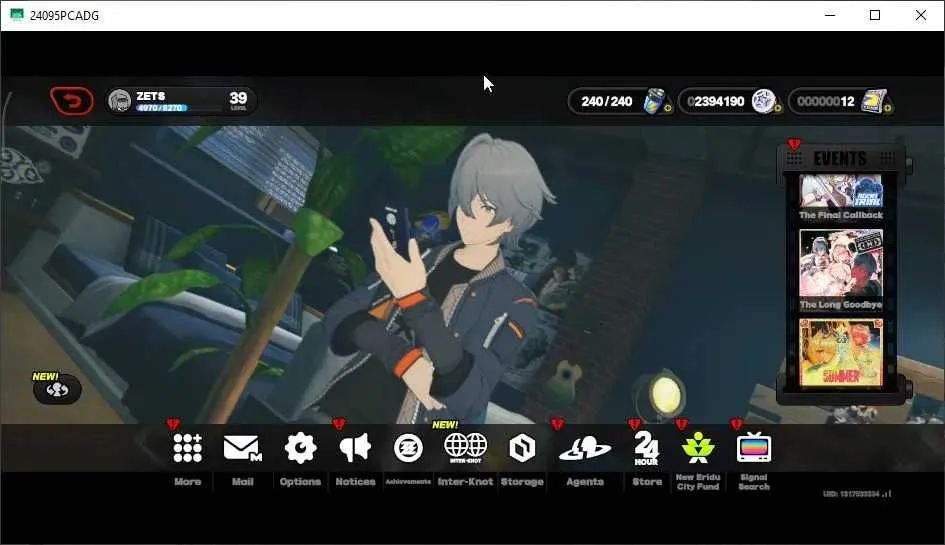Click the 240/240 battery charge counter
Screen dimensions: 945x545
[606, 101]
